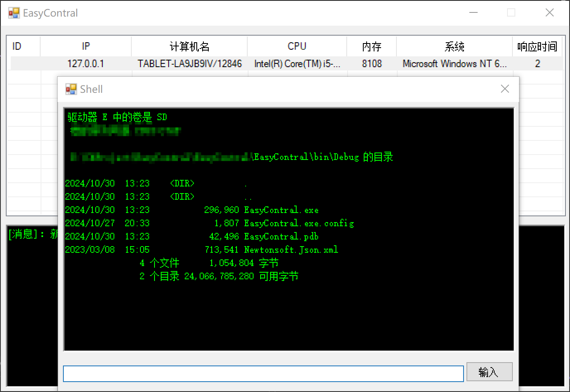This screenshot has width=570, height=392.
Task: Click the 计算机名 column header
Action: (x=189, y=46)
